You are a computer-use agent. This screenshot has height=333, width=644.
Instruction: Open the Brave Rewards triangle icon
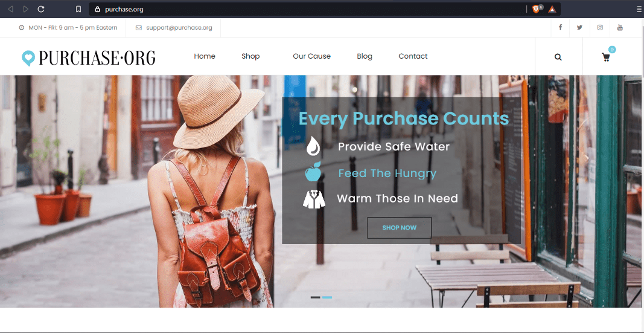(x=552, y=9)
